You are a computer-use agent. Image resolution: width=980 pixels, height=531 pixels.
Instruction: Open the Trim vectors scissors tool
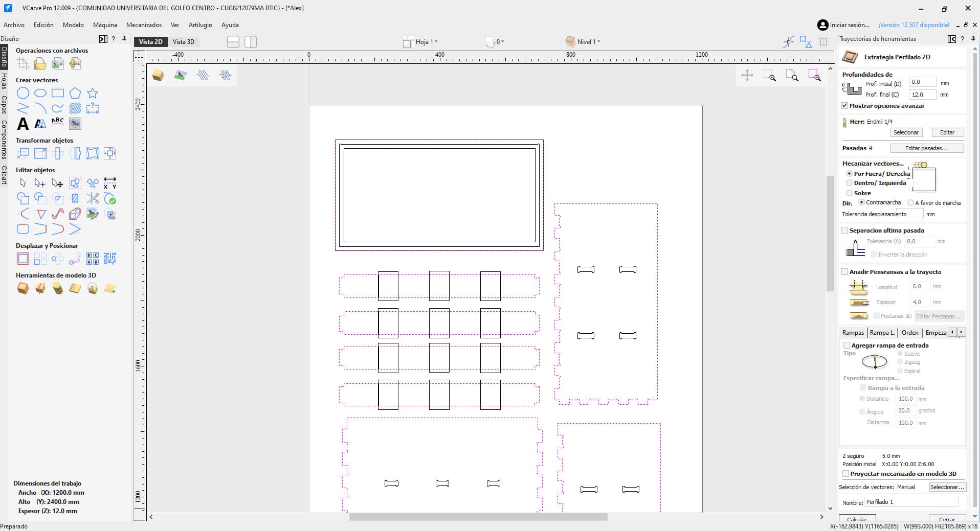click(93, 198)
